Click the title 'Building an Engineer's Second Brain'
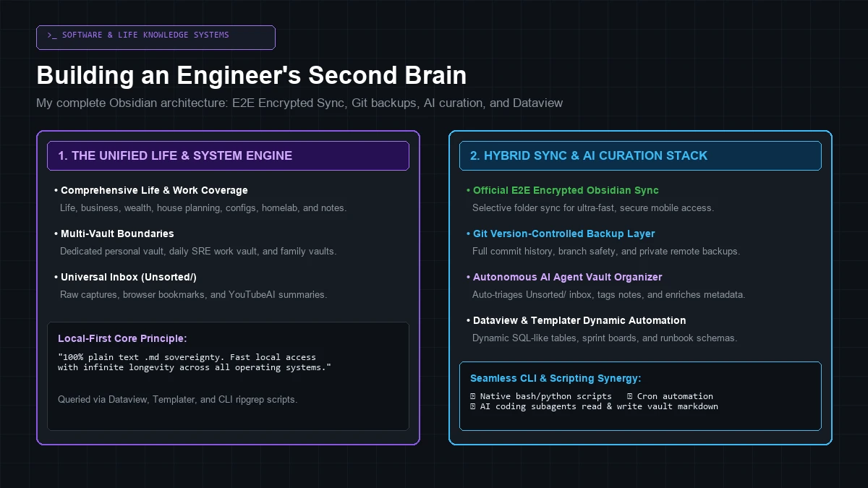Image resolution: width=868 pixels, height=488 pixels. 252,75
